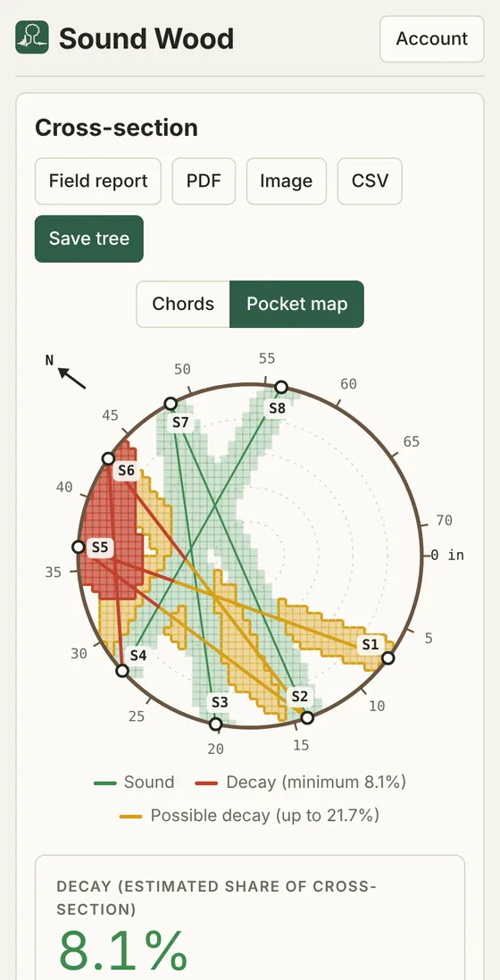The width and height of the screenshot is (500, 980).
Task: Download the CSV export
Action: tap(370, 181)
